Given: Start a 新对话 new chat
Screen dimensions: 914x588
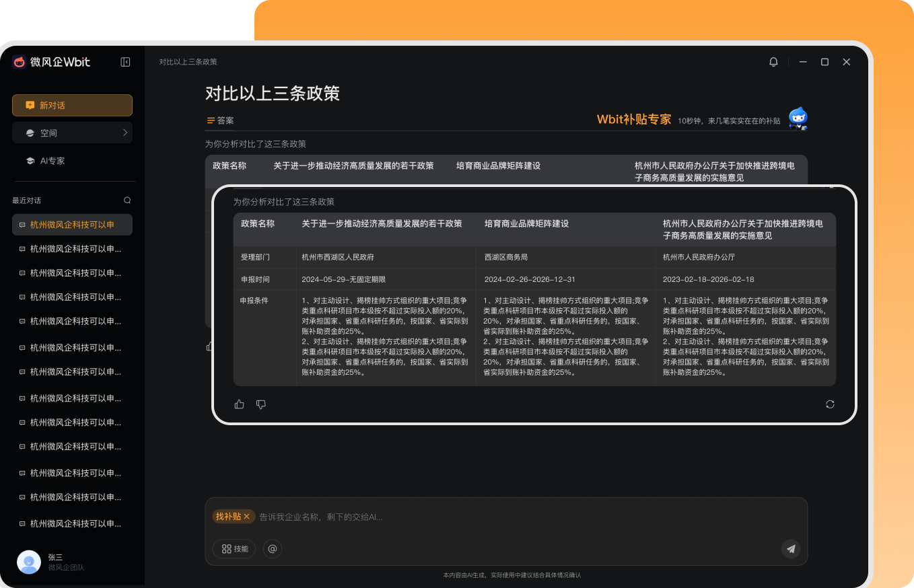Looking at the screenshot, I should tap(72, 106).
